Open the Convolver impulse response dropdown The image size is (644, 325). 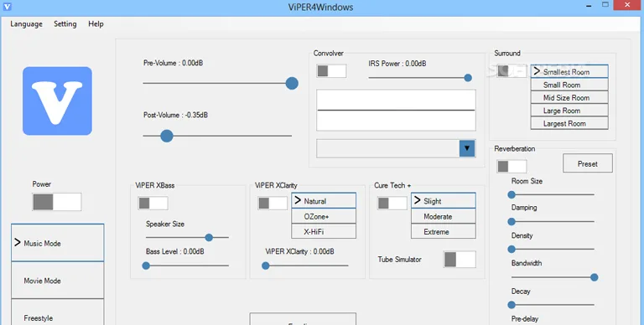tap(467, 148)
